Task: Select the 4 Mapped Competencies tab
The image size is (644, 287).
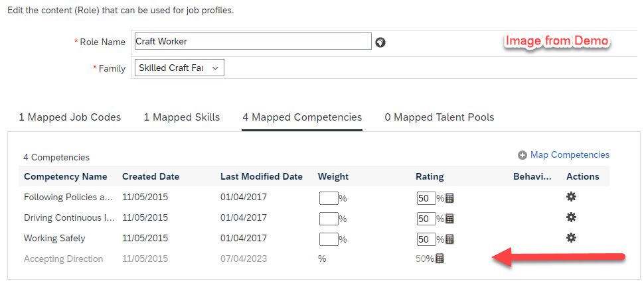Action: click(x=302, y=118)
